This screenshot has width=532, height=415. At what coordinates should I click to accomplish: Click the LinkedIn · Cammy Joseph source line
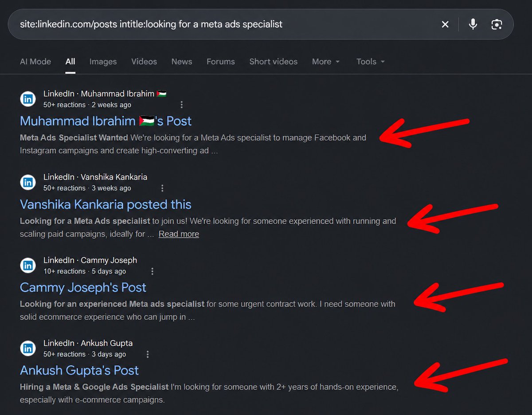90,260
